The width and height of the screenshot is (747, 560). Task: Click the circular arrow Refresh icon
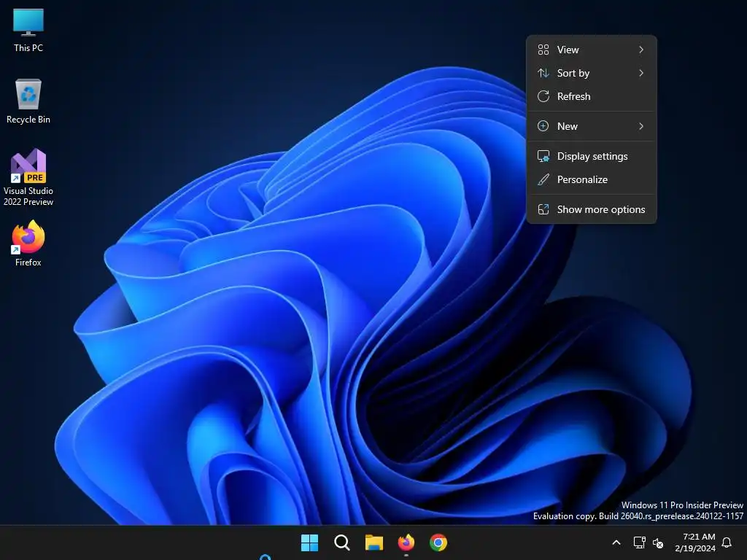pos(543,96)
